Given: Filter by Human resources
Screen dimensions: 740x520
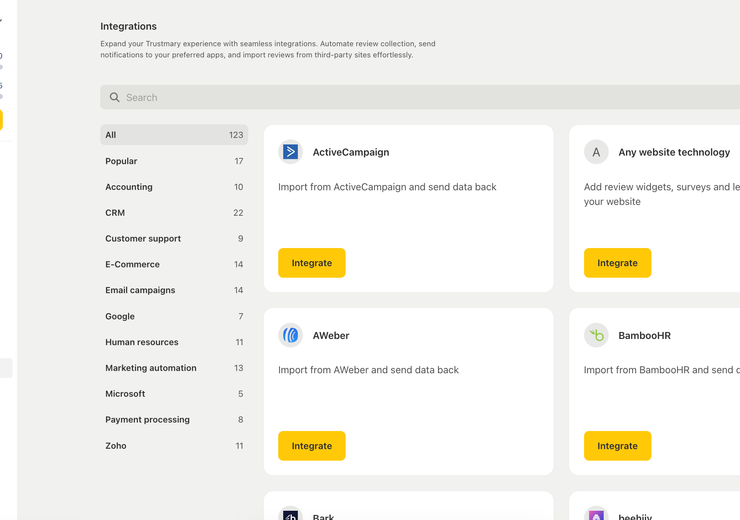Looking at the screenshot, I should pyautogui.click(x=174, y=342).
